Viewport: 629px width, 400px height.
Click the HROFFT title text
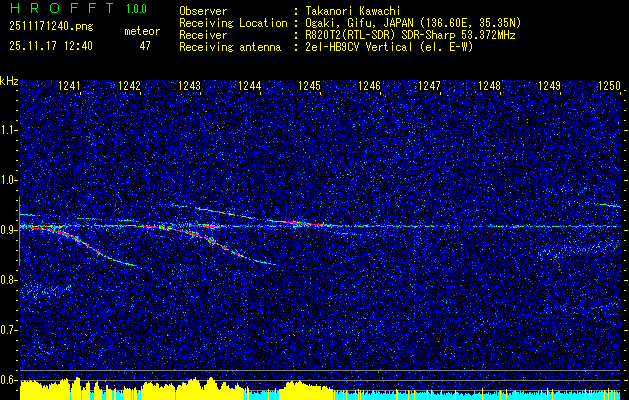coord(61,8)
